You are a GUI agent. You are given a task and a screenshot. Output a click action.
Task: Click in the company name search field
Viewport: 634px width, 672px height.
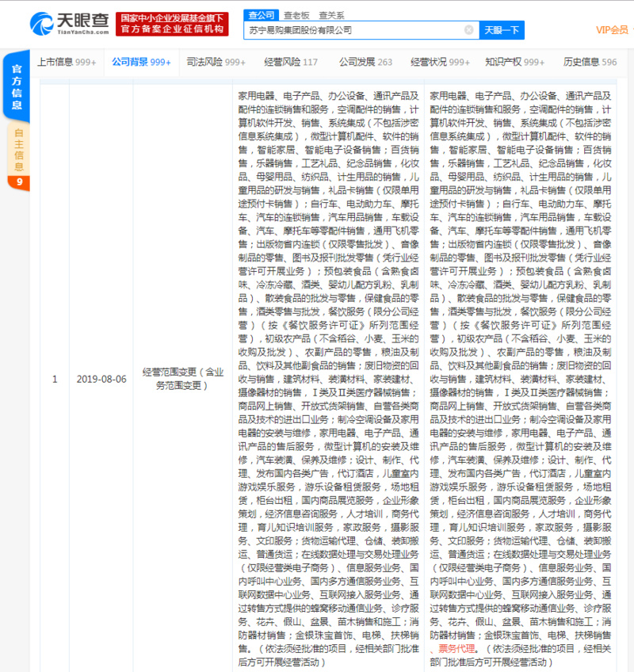[353, 30]
